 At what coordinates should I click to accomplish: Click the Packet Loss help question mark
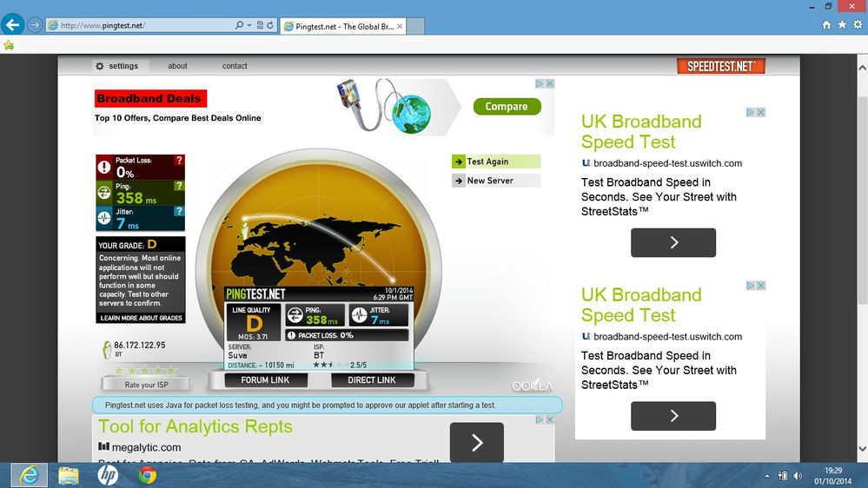179,161
